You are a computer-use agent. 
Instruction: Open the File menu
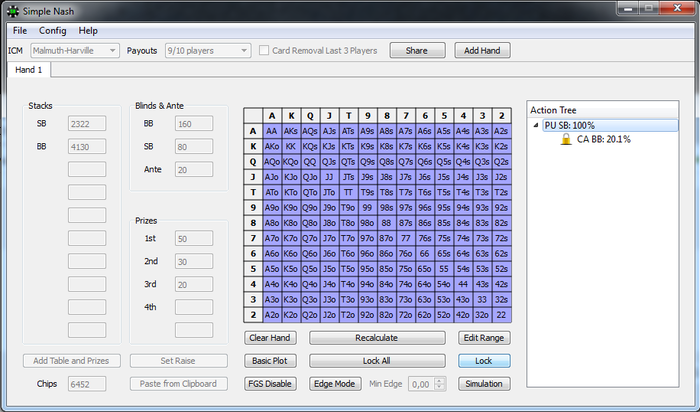point(20,30)
